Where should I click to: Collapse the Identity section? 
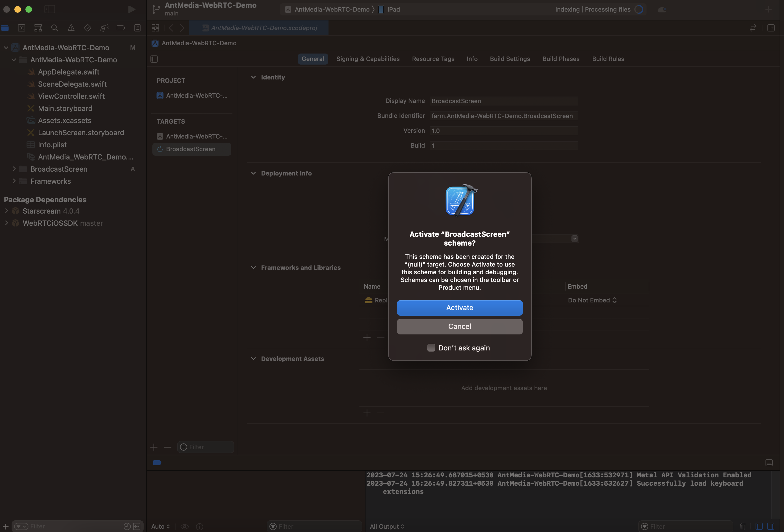click(253, 77)
